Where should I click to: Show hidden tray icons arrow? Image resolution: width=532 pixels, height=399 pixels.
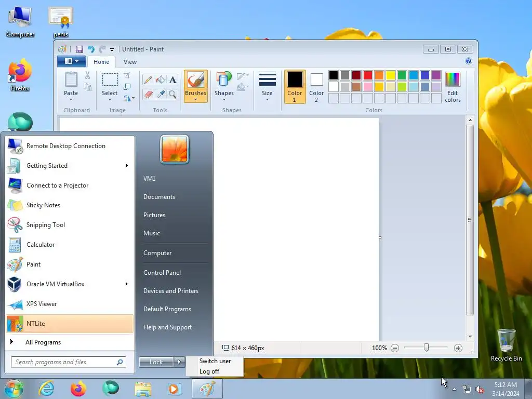click(454, 390)
